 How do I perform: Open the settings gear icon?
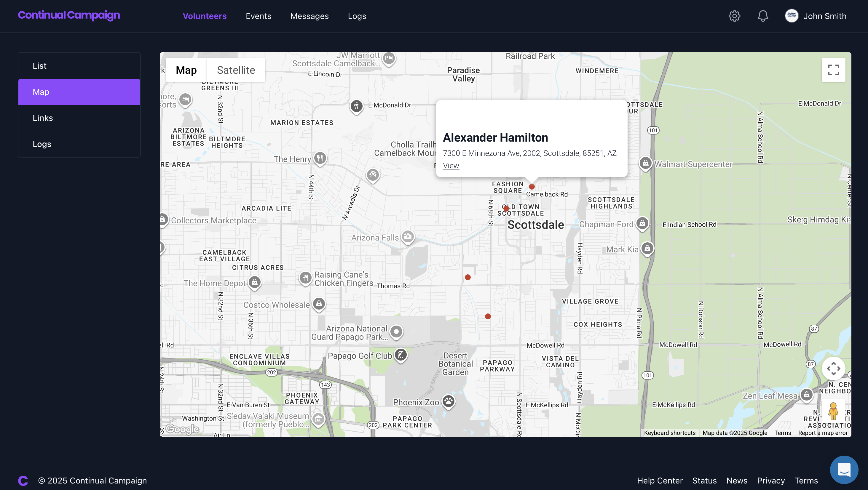coord(735,16)
